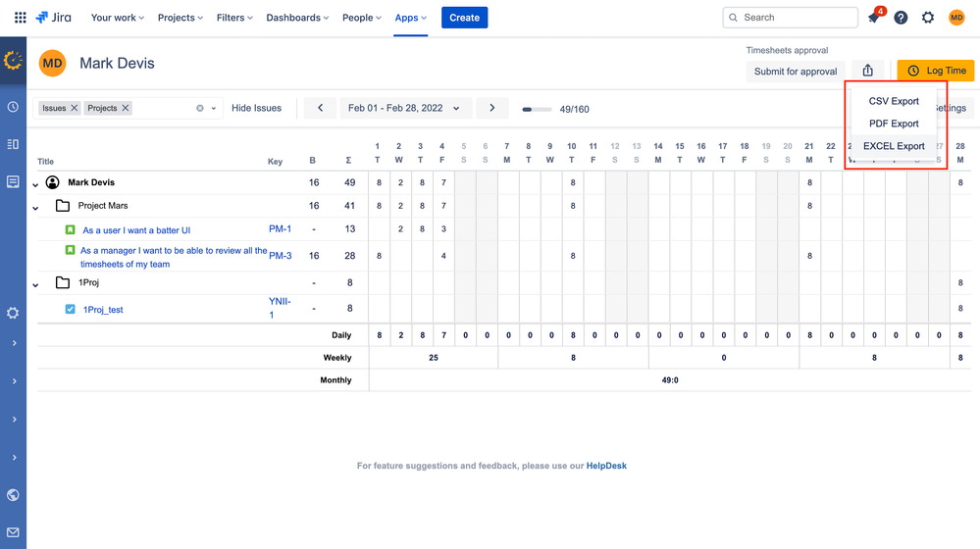Open the Filters menu
Viewport: 980px width, 549px height.
tap(234, 18)
